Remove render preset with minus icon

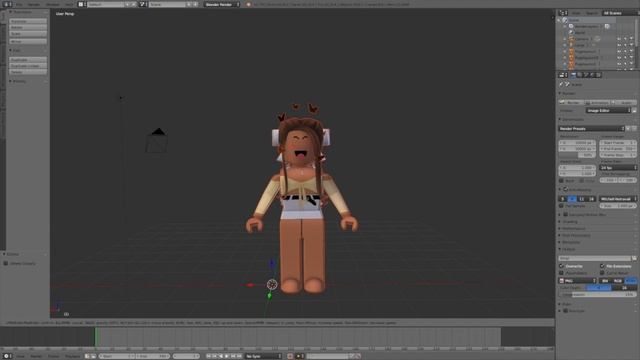(634, 128)
